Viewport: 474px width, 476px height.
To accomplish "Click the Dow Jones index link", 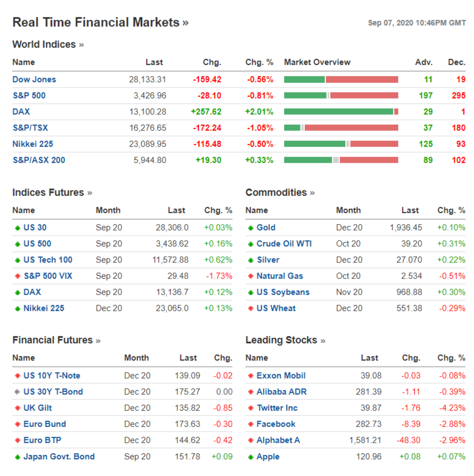I will (x=34, y=80).
